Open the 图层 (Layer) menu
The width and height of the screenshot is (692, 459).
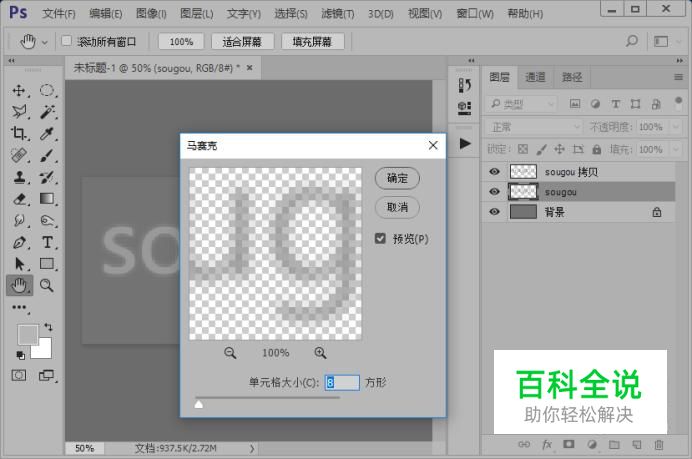click(197, 14)
